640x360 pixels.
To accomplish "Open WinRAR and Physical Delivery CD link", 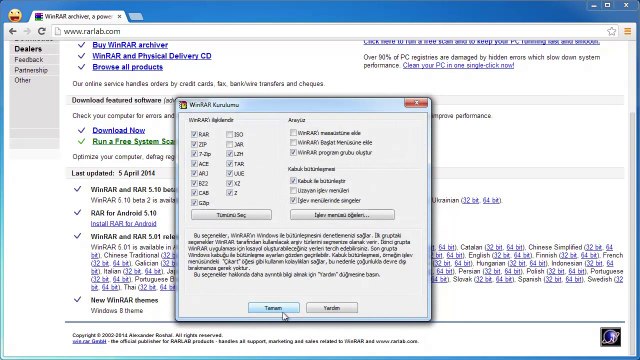I will click(x=152, y=56).
